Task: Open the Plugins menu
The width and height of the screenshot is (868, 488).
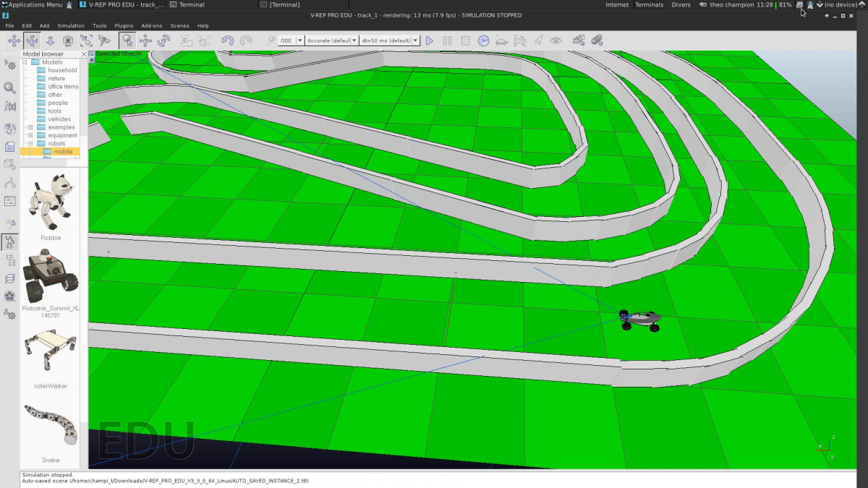Action: pyautogui.click(x=124, y=26)
